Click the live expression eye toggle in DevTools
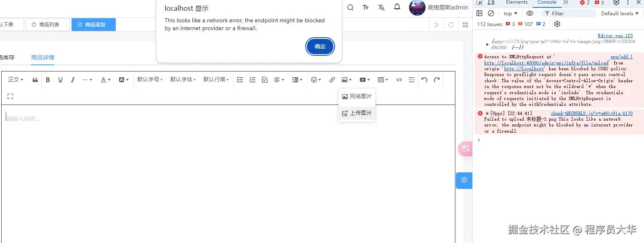 coord(530,13)
